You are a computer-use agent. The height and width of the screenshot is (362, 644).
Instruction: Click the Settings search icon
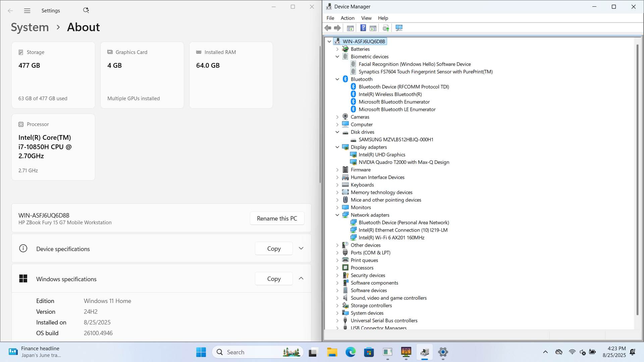[86, 10]
